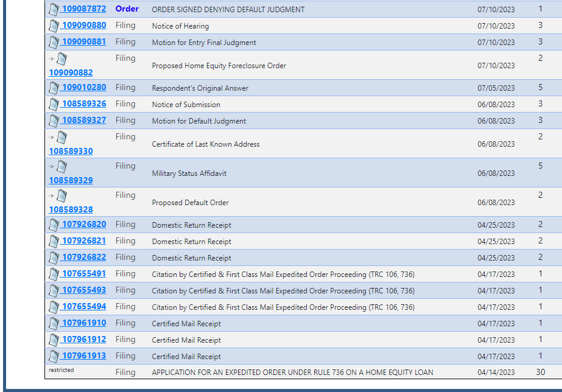Click the document icon beside 107926821
Viewport: 562px width, 392px height.
coord(54,242)
